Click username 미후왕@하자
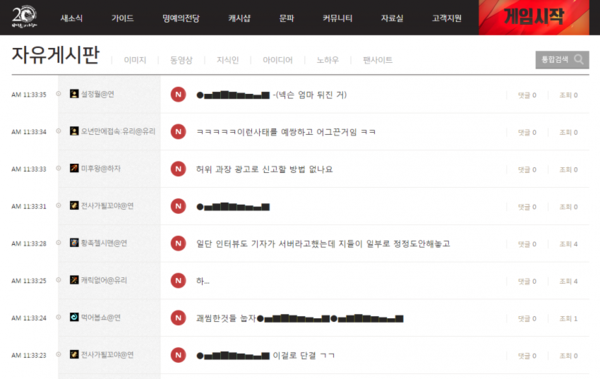 101,168
